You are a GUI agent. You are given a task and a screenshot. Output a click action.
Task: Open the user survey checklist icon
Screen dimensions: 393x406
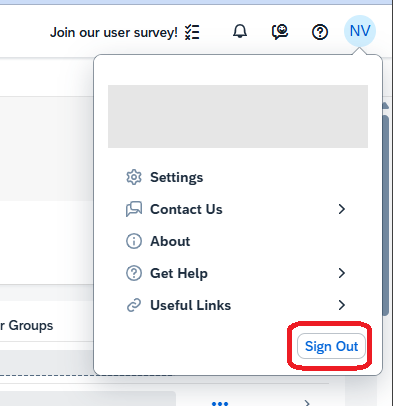pos(192,32)
